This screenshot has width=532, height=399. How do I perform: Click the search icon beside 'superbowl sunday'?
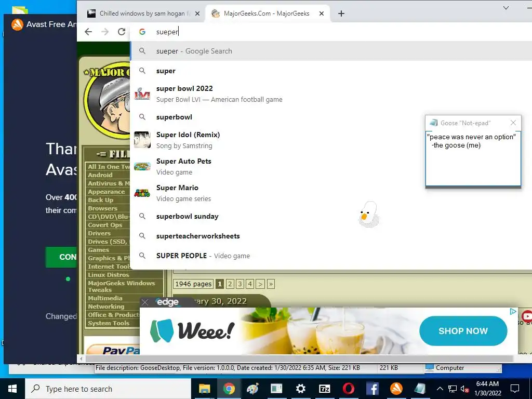pos(142,216)
